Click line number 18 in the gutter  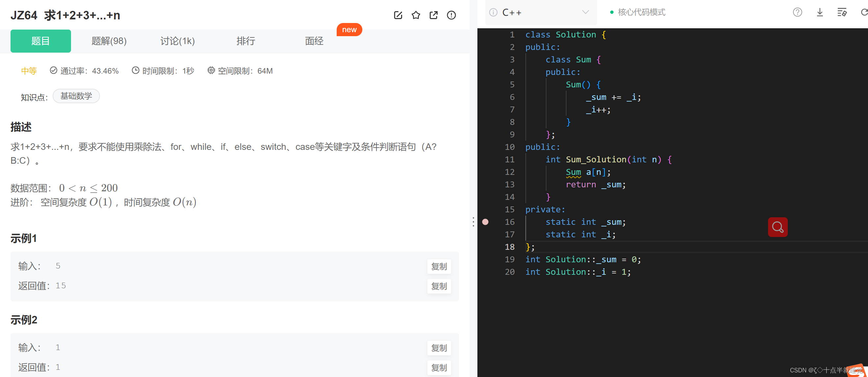[x=510, y=247]
